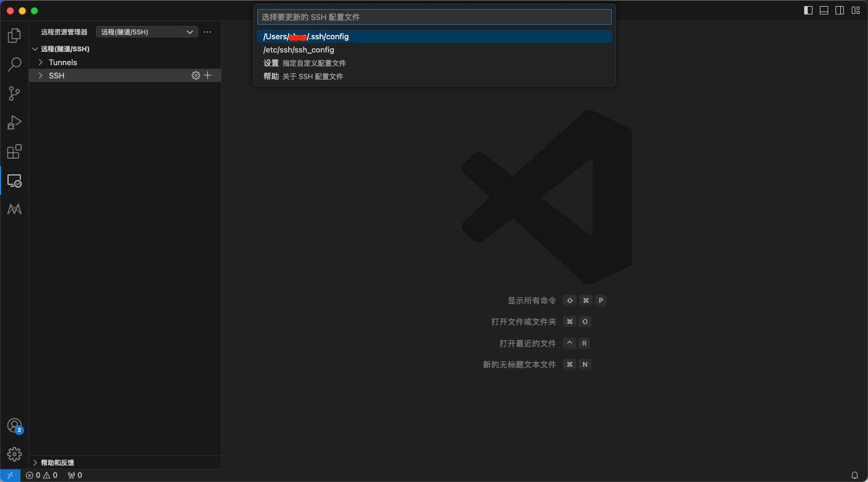This screenshot has width=868, height=482.
Task: Open the Manage gear in activity bar
Action: coord(14,454)
